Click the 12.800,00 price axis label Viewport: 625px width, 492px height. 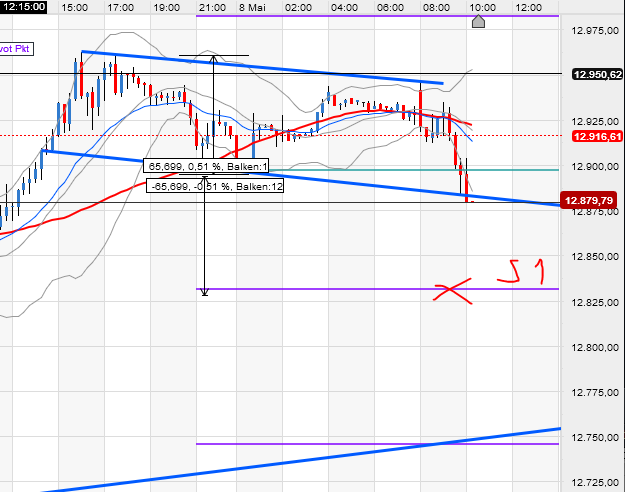point(595,347)
